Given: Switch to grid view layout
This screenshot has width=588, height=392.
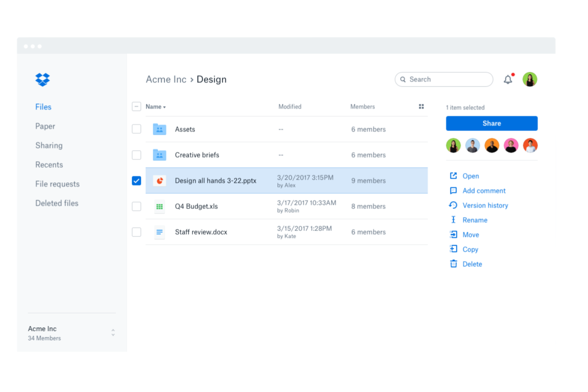Looking at the screenshot, I should point(421,106).
